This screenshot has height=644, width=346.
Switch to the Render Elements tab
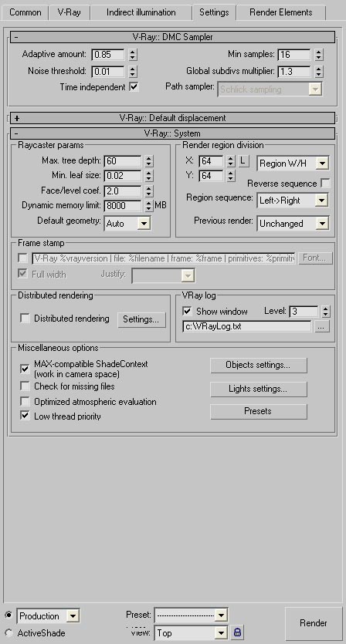281,12
